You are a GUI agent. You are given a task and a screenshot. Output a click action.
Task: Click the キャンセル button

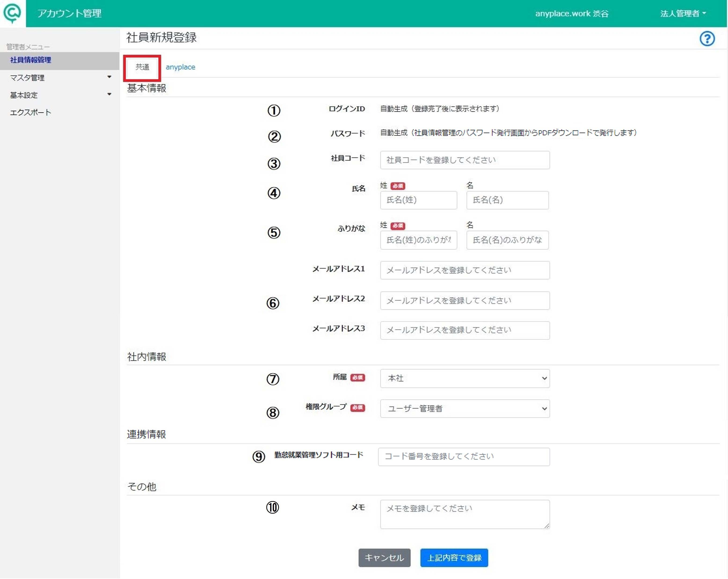click(384, 558)
